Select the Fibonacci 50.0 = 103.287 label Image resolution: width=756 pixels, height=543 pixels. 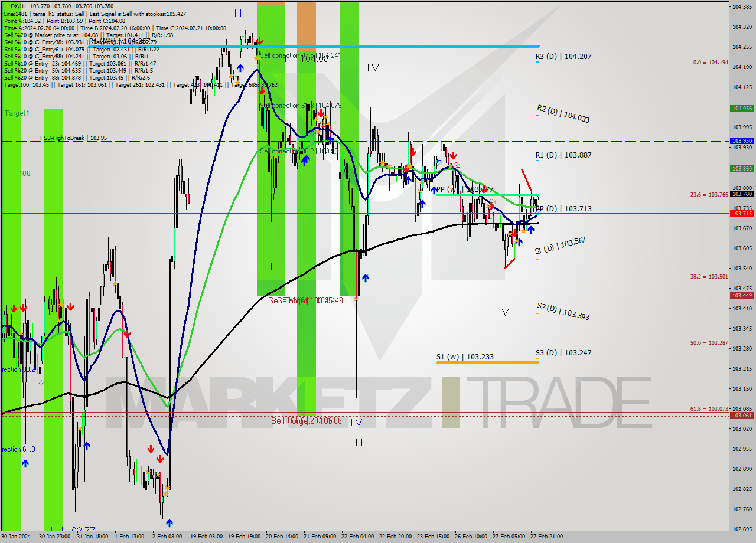pos(709,342)
